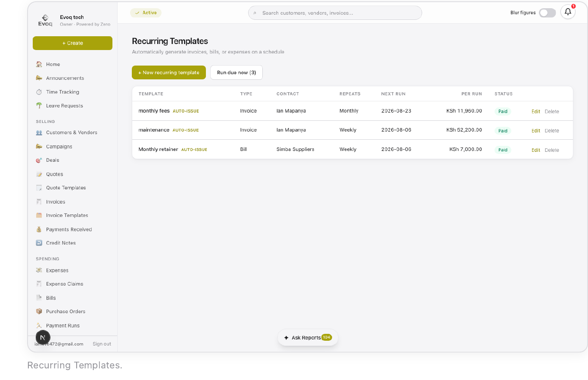
Task: Open notifications with the bell icon
Action: (568, 12)
